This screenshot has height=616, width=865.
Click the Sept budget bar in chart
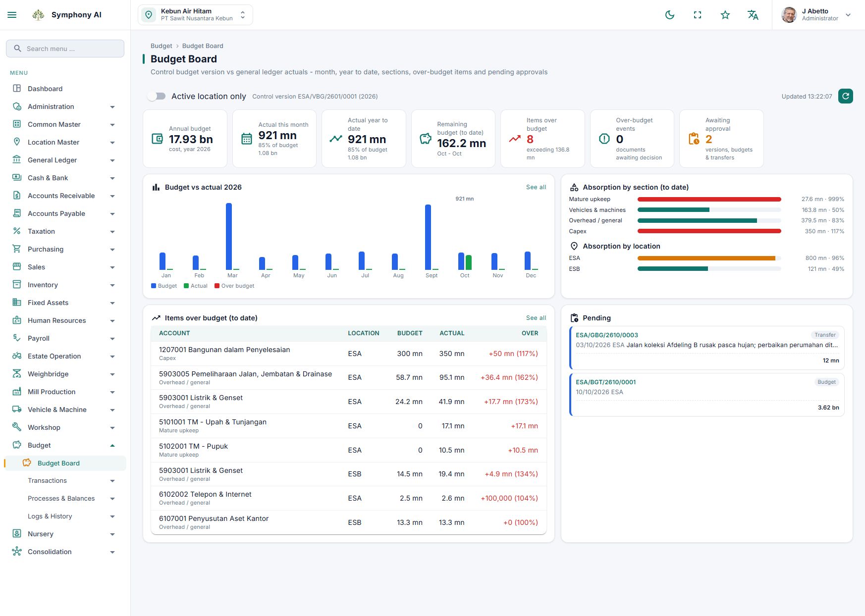coord(428,237)
